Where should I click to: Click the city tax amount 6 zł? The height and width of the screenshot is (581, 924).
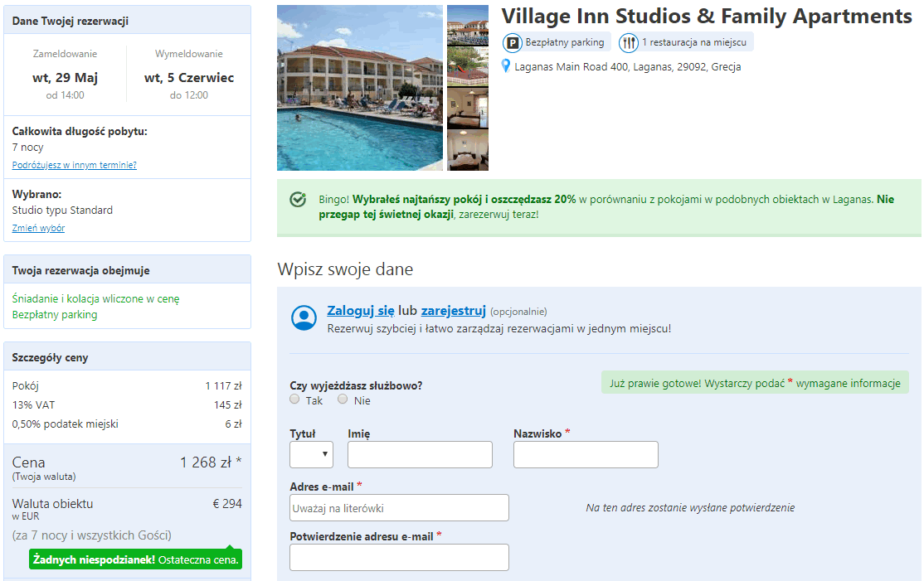pos(233,424)
